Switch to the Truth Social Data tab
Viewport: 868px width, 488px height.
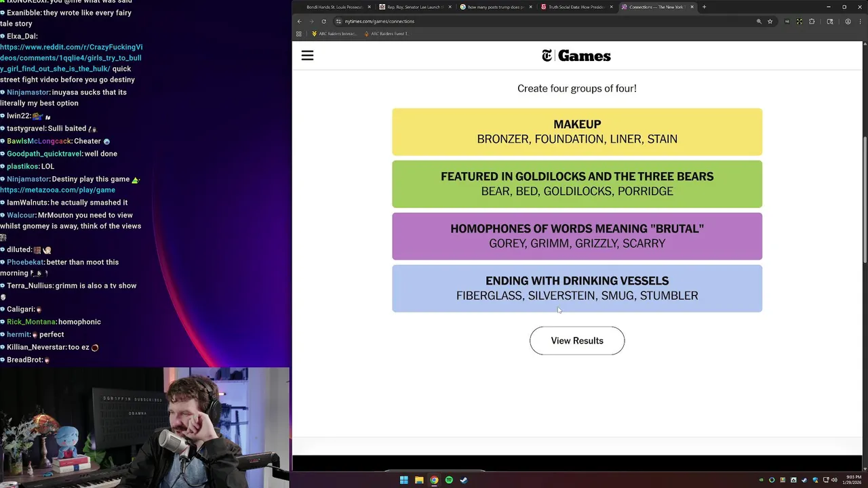[575, 7]
